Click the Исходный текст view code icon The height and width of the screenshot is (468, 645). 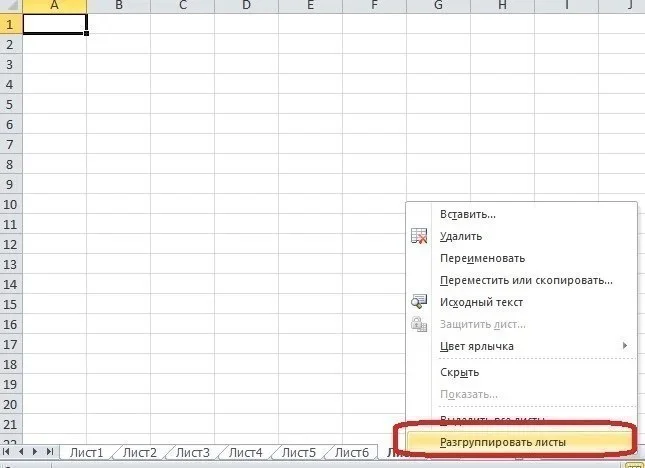click(420, 302)
